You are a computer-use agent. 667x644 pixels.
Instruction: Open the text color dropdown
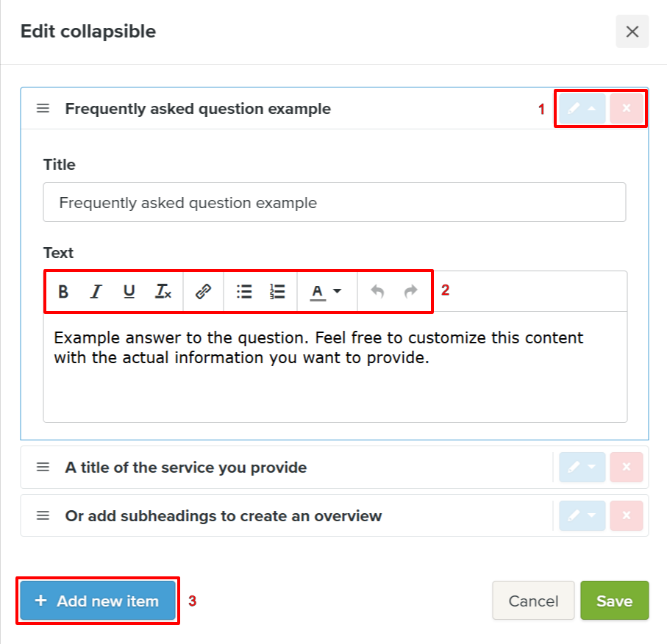326,292
